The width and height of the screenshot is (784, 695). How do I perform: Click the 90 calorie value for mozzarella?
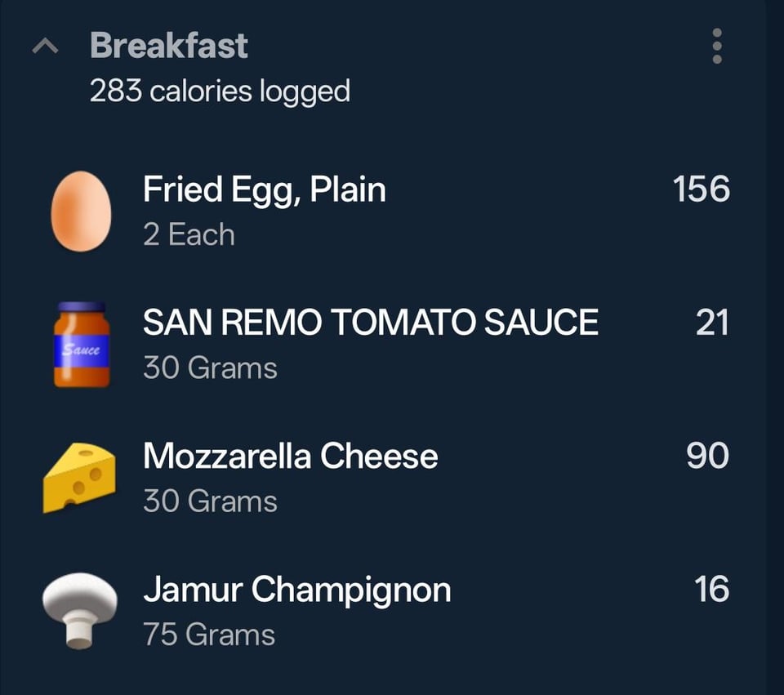707,457
